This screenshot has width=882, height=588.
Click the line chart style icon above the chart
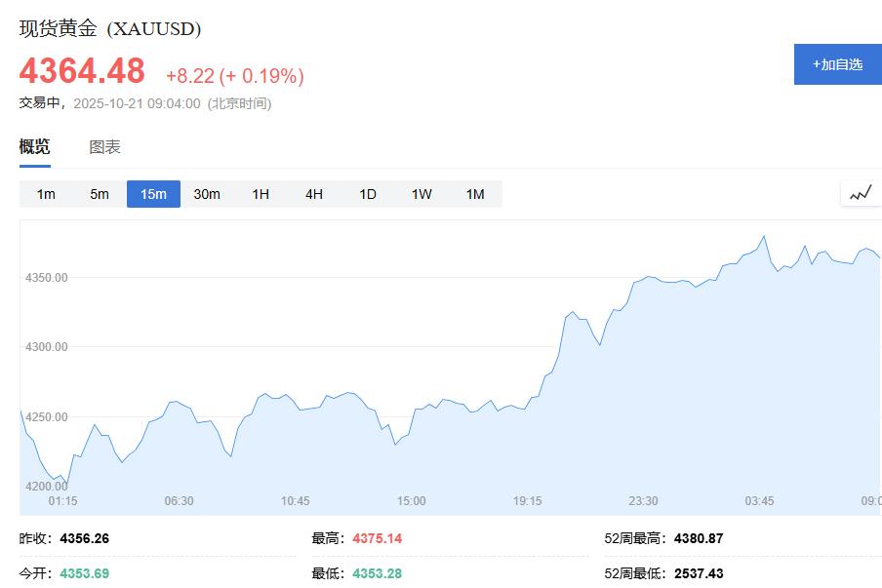click(860, 192)
